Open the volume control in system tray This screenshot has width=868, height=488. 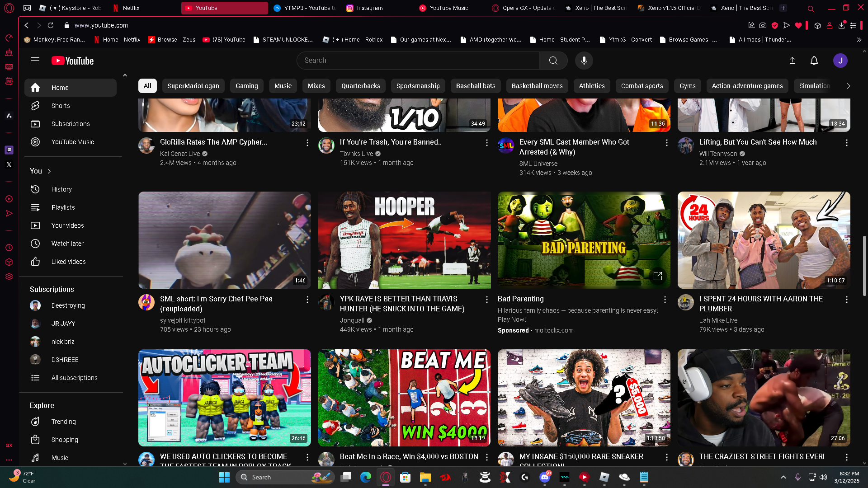coord(823,477)
